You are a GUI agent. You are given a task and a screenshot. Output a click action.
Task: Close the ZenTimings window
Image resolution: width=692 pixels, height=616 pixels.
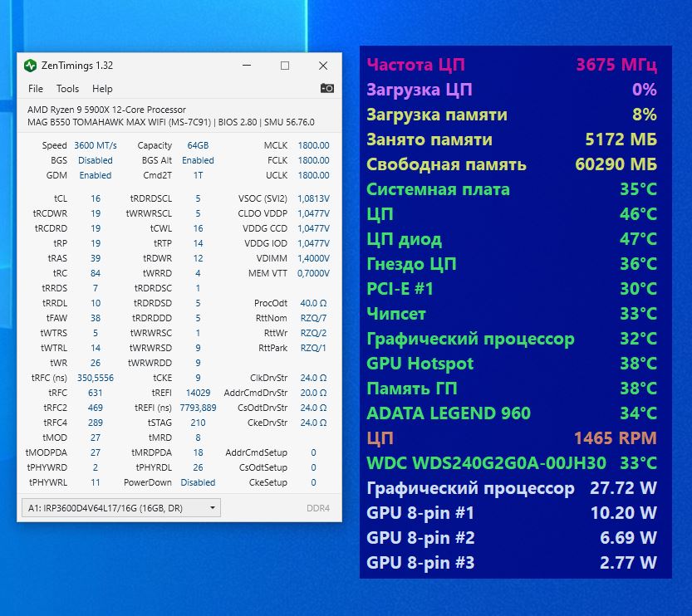[323, 66]
